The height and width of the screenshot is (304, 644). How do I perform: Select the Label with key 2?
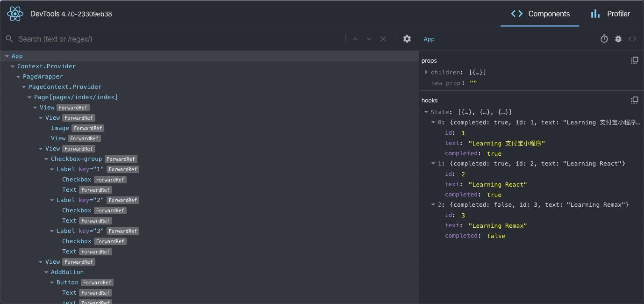pyautogui.click(x=65, y=200)
